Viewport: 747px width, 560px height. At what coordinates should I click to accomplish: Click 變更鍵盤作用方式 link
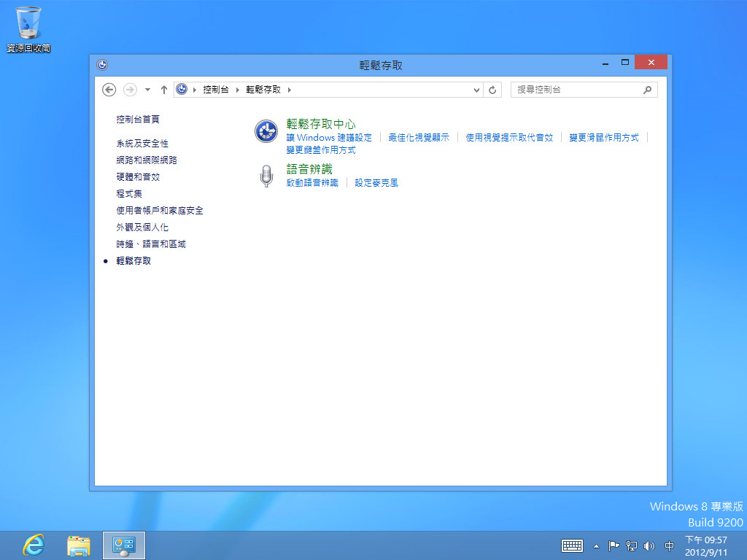pos(321,150)
